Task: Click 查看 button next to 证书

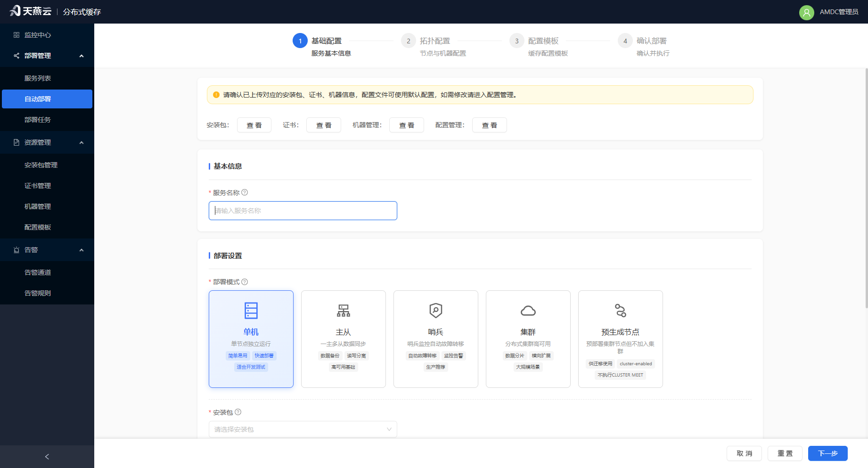Action: click(x=324, y=125)
